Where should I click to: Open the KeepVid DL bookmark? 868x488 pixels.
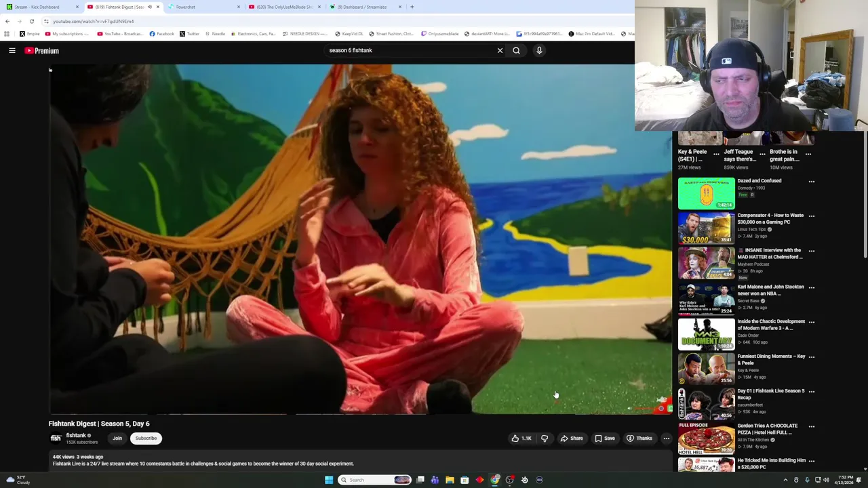349,34
